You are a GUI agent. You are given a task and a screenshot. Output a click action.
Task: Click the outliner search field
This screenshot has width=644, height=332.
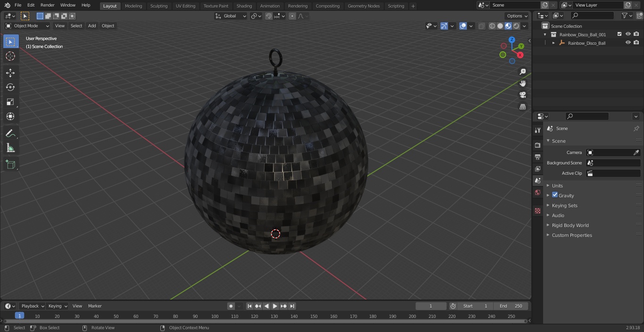coord(592,16)
